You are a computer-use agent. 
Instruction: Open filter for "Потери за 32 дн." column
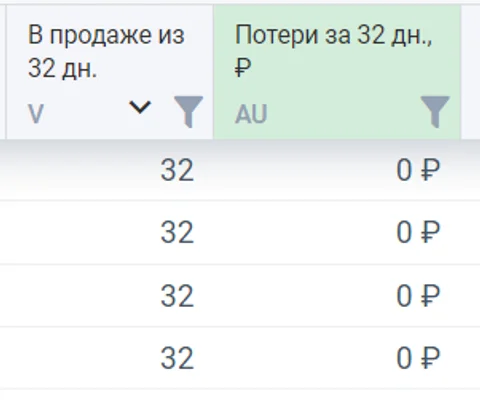[x=435, y=112]
